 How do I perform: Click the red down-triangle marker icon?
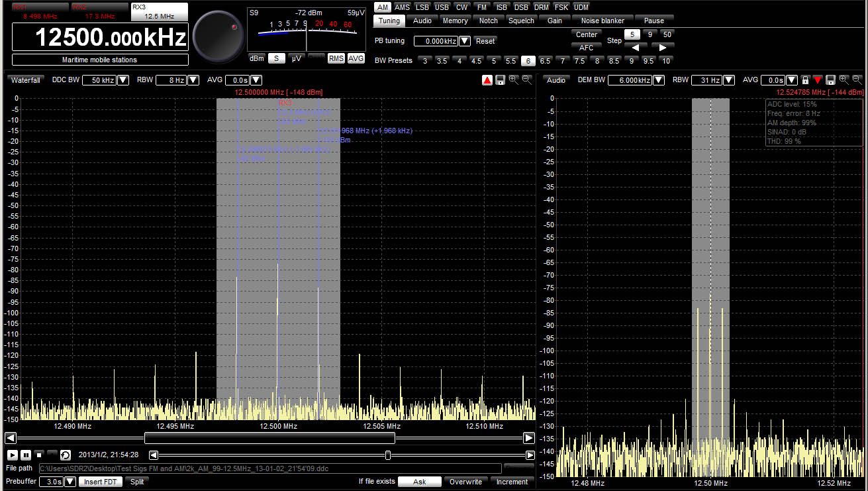click(818, 80)
